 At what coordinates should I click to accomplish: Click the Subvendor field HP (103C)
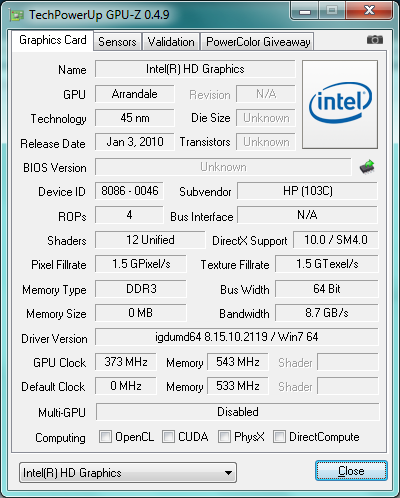tap(307, 191)
